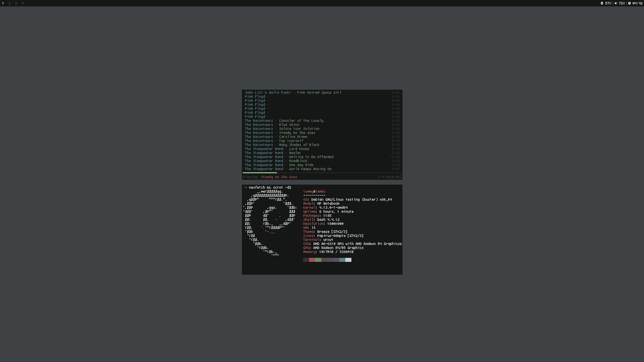
Task: Switch to workspace 1
Action: [3, 3]
